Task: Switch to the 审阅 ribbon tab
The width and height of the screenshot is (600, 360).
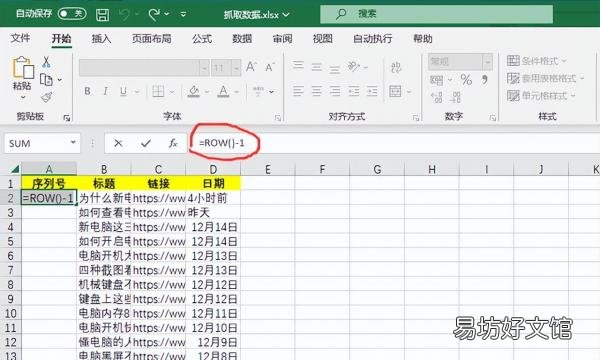Action: pos(282,39)
